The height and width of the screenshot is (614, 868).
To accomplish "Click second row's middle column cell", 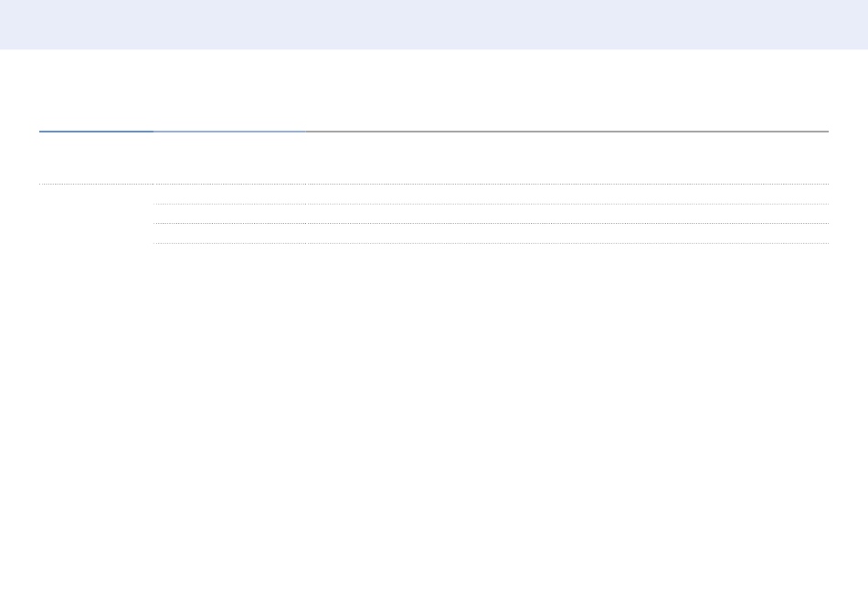I will click(229, 214).
